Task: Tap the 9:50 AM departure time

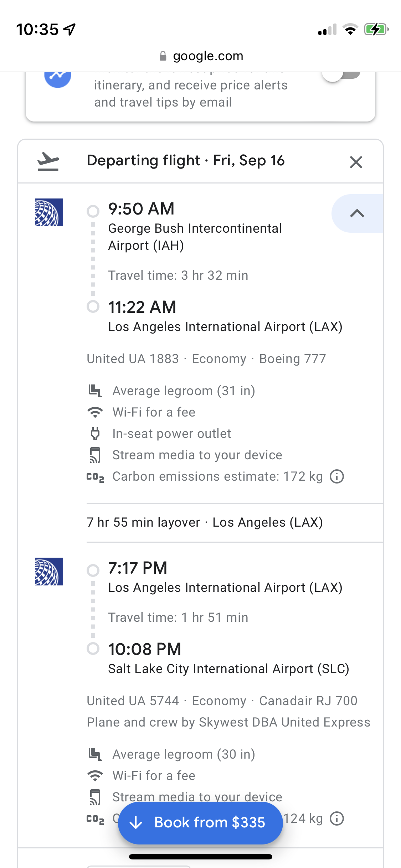Action: (141, 209)
